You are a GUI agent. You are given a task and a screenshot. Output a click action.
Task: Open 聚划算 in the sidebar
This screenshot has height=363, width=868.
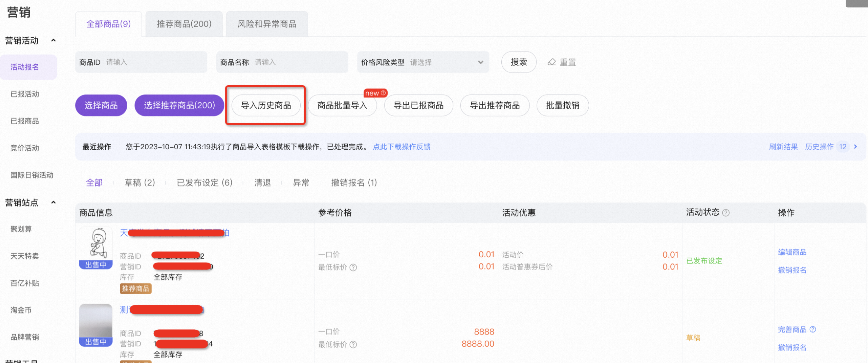[x=21, y=229]
